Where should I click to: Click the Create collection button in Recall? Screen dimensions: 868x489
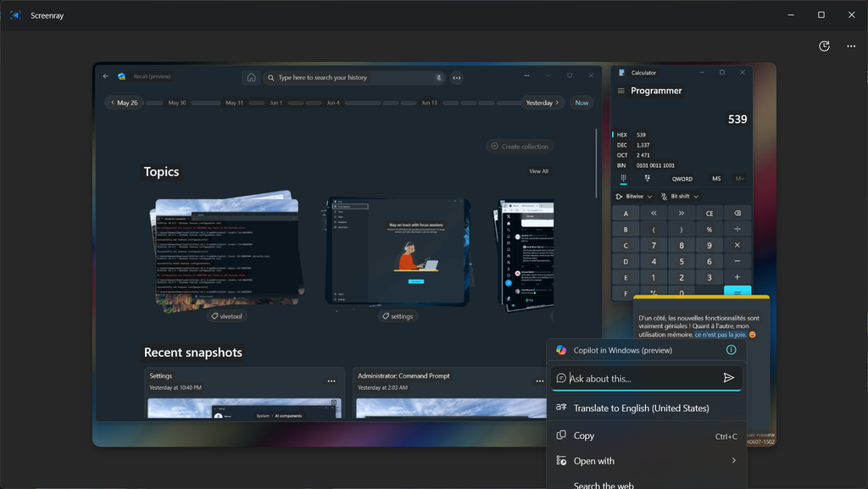pyautogui.click(x=520, y=146)
